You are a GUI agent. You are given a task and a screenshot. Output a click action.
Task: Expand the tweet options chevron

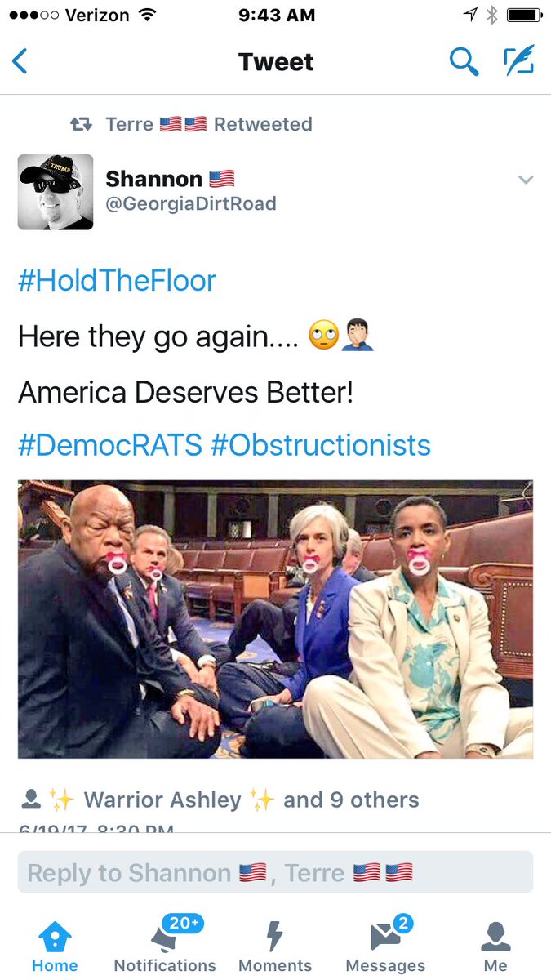[526, 180]
